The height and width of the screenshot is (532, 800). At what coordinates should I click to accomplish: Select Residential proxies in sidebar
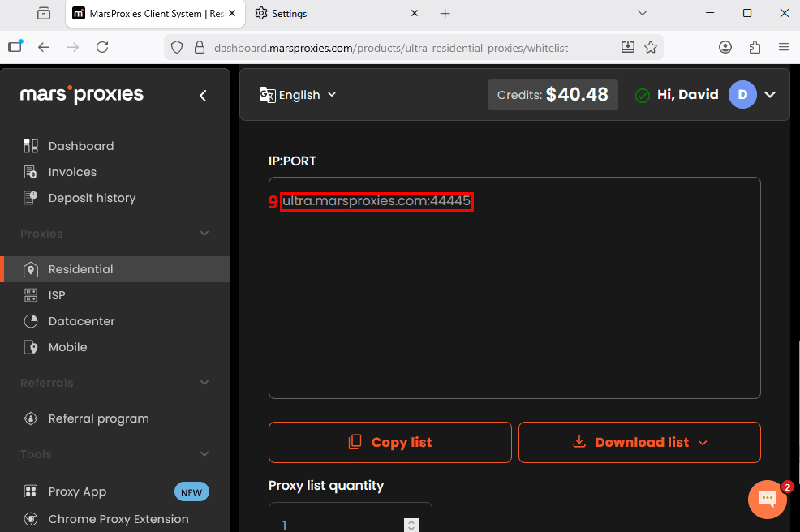point(116,269)
